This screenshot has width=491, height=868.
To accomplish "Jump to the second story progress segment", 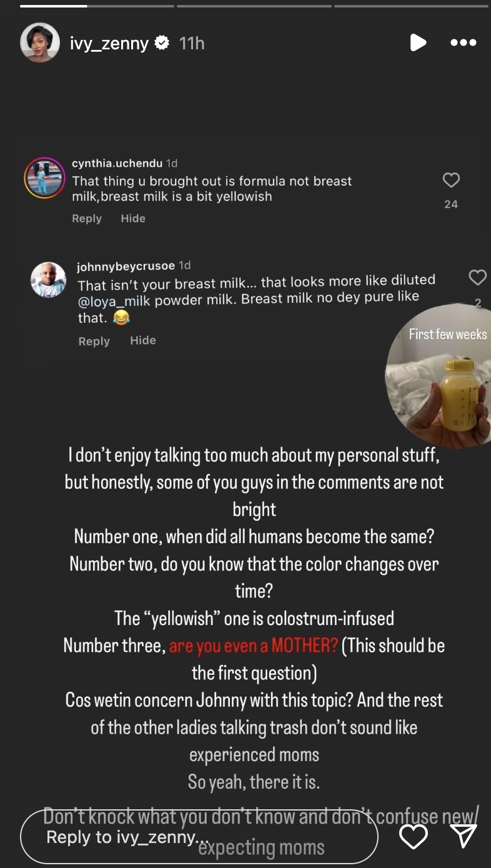I will pos(254,6).
